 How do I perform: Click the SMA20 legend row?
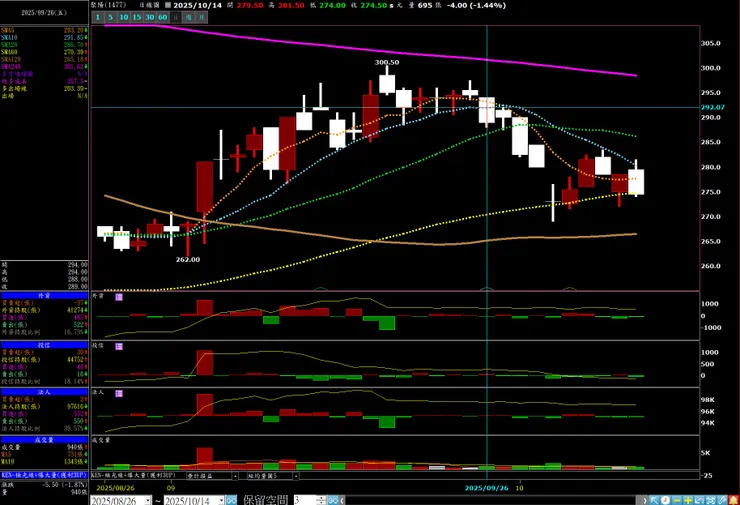point(44,45)
